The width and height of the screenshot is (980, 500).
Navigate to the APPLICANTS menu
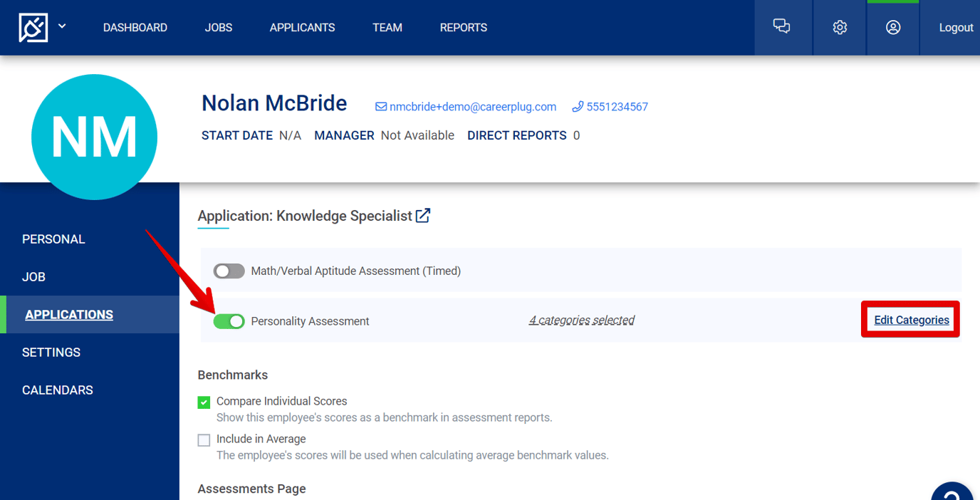pos(302,27)
